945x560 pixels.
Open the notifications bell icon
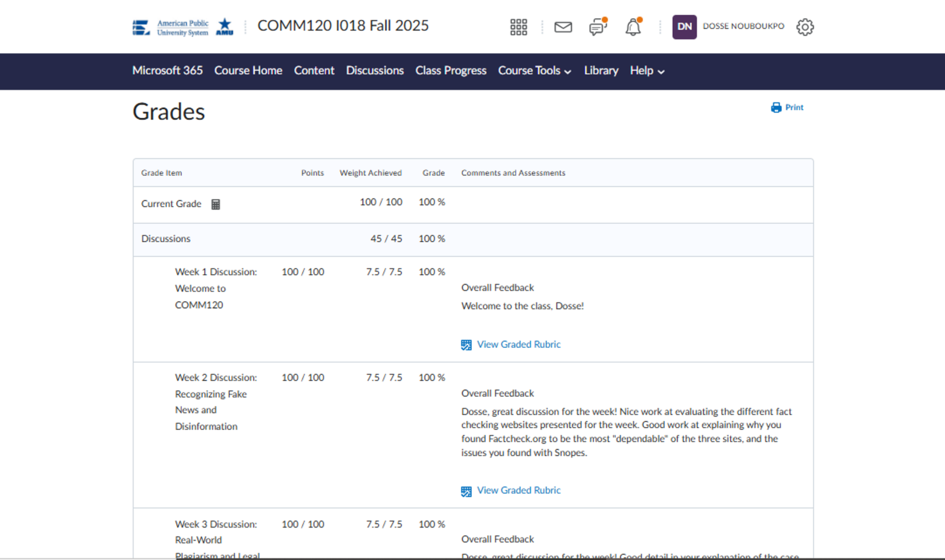633,27
